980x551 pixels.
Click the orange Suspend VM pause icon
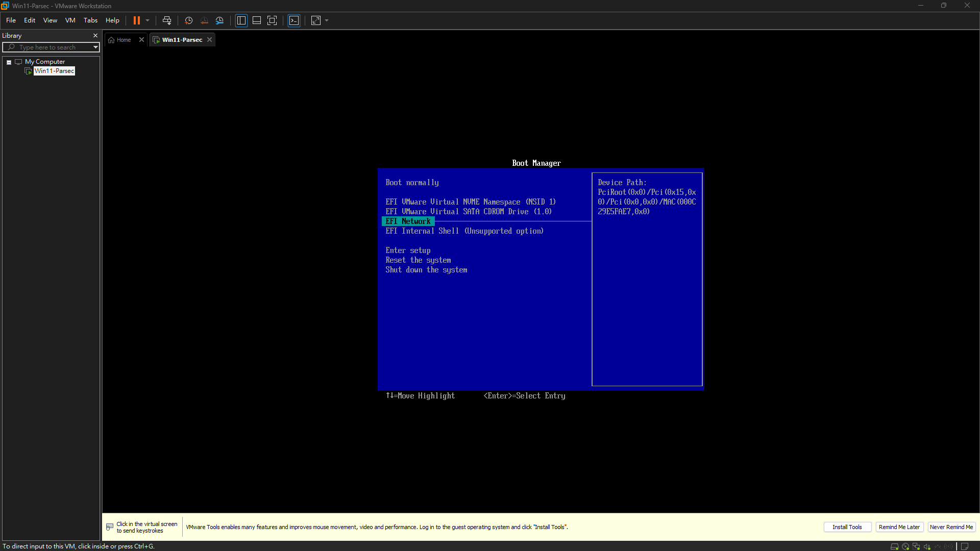click(x=136, y=20)
